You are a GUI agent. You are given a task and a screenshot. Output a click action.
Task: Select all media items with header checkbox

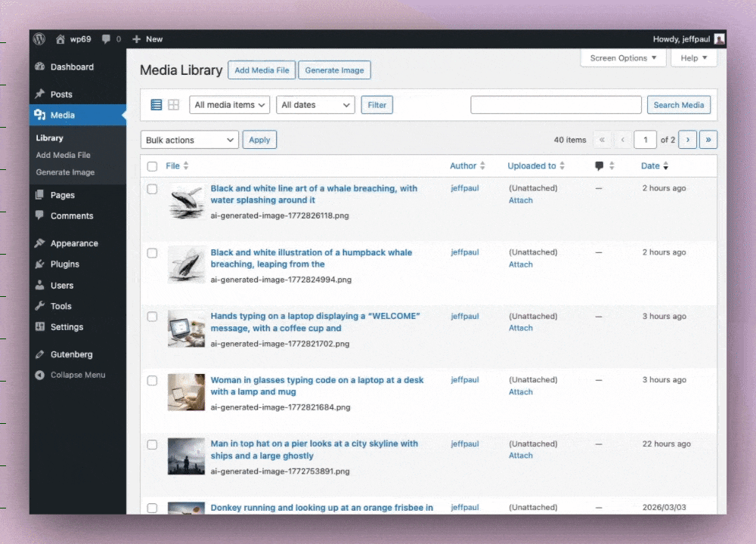pyautogui.click(x=152, y=165)
